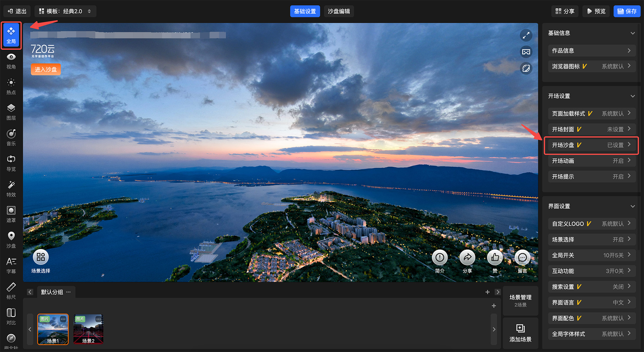Image resolution: width=644 pixels, height=352 pixels.
Task: Open the 导览 tour icon in sidebar
Action: pyautogui.click(x=11, y=163)
